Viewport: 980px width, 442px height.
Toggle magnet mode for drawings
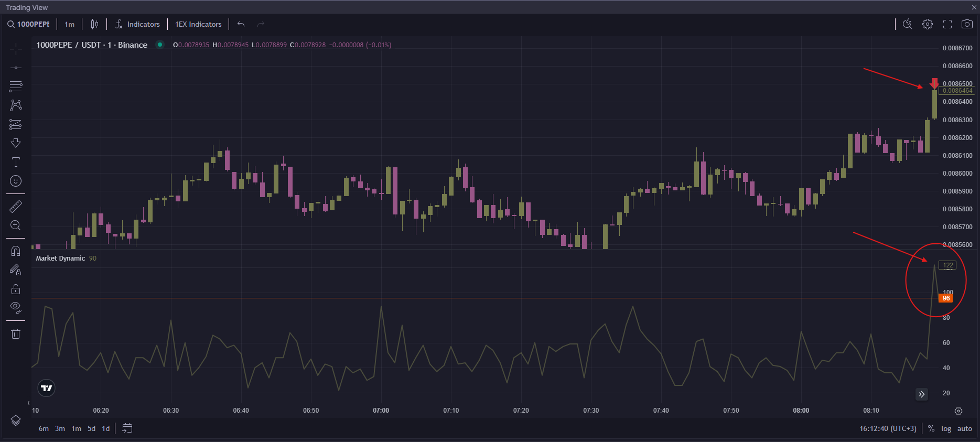(16, 251)
